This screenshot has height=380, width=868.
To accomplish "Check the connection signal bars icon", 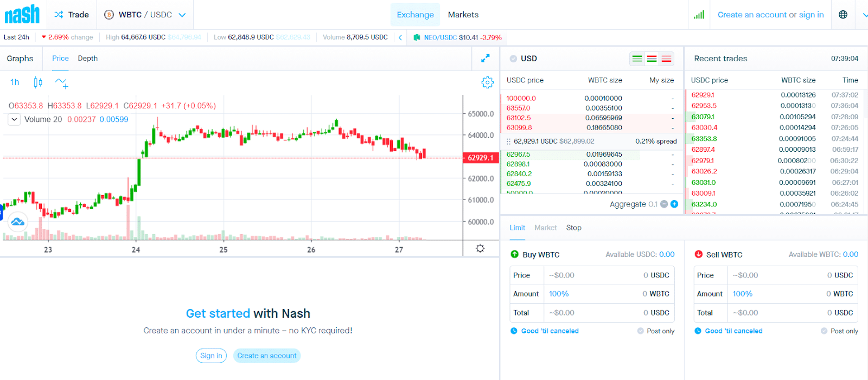I will 699,15.
